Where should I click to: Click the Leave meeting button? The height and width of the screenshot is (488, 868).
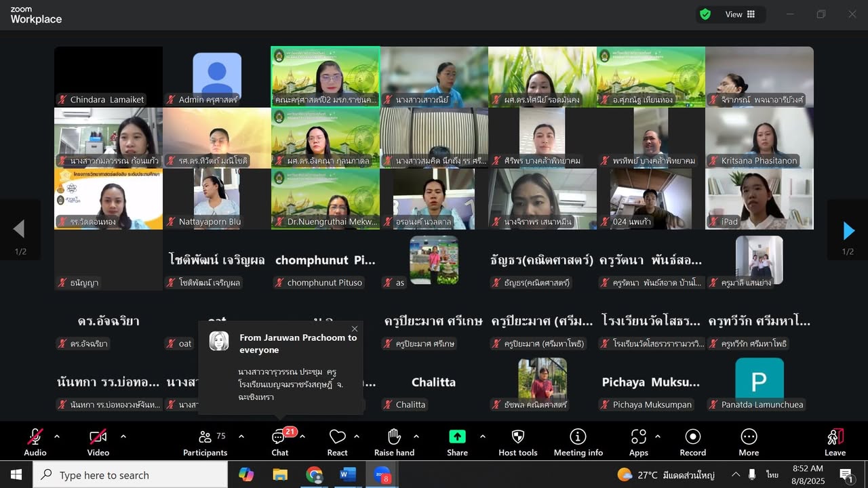click(x=835, y=443)
